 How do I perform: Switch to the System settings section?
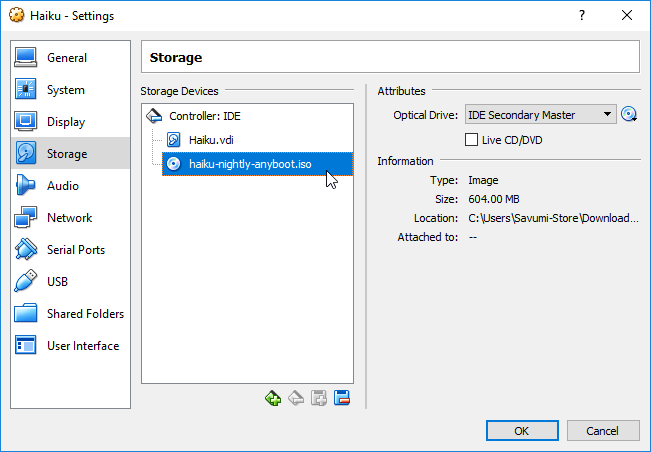click(x=66, y=90)
